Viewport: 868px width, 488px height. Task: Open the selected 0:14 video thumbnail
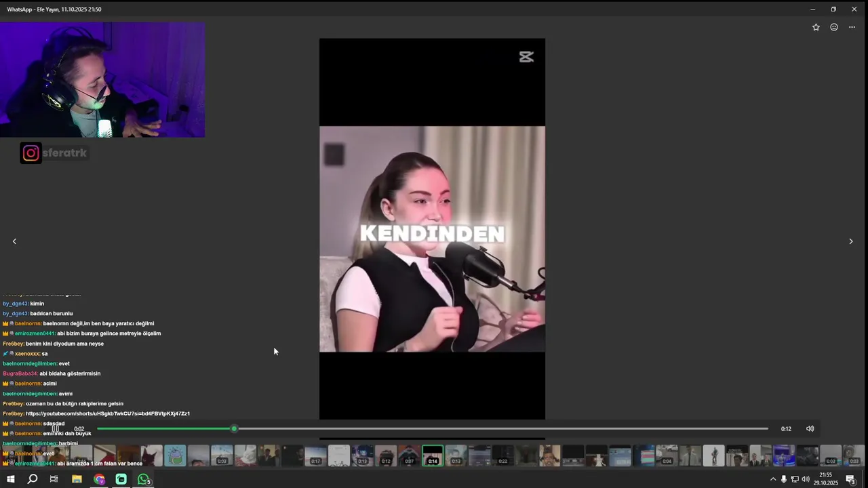[433, 455]
